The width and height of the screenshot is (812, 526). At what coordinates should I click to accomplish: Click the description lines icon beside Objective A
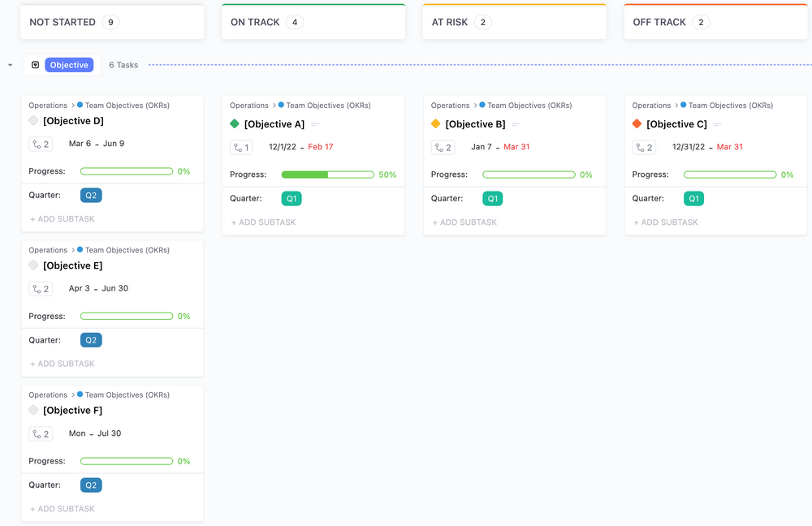coord(315,125)
